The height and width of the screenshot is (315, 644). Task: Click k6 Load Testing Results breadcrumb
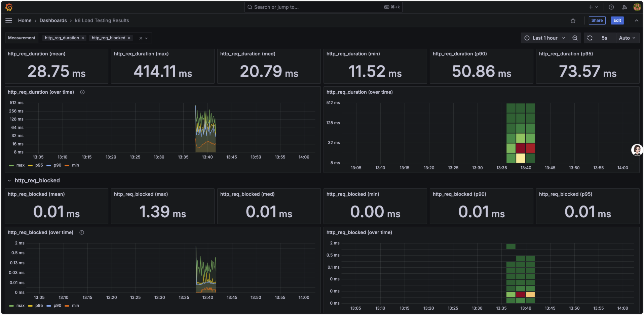pos(102,20)
